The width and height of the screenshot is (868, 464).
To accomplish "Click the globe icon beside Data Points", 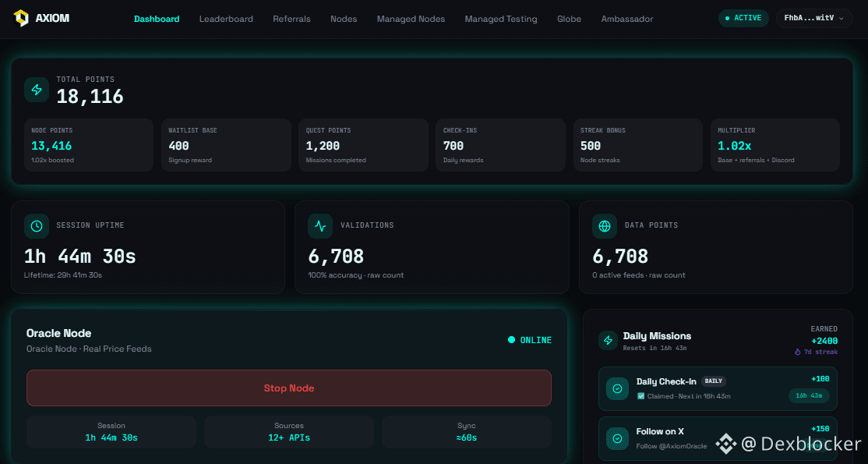I will click(605, 226).
